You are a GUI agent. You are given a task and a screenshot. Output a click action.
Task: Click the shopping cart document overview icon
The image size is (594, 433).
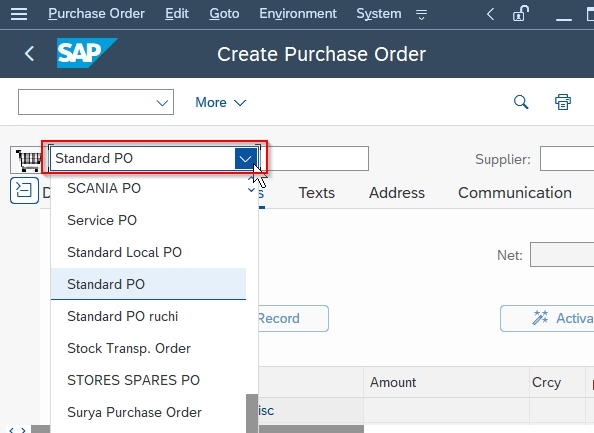tap(28, 159)
